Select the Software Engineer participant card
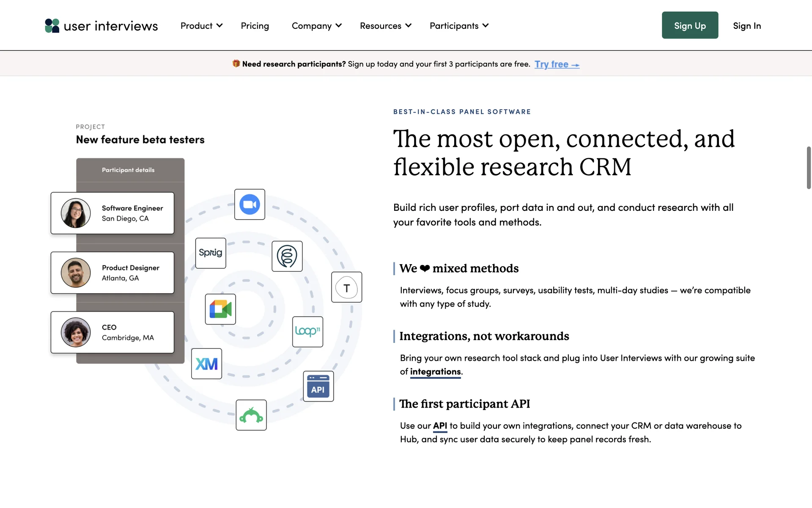This screenshot has width=812, height=508. coord(112,213)
